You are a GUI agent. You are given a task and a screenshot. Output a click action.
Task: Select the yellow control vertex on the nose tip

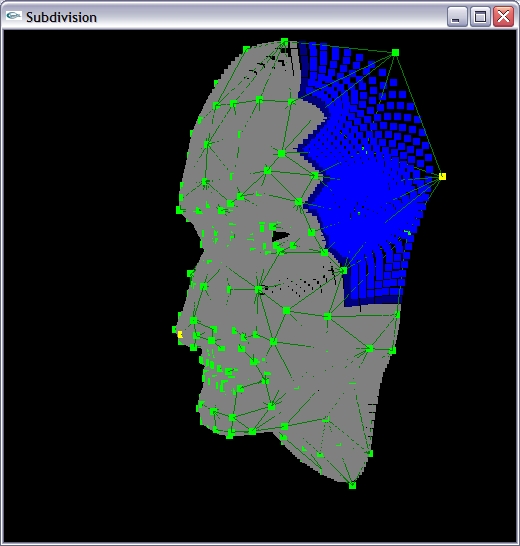[180, 335]
